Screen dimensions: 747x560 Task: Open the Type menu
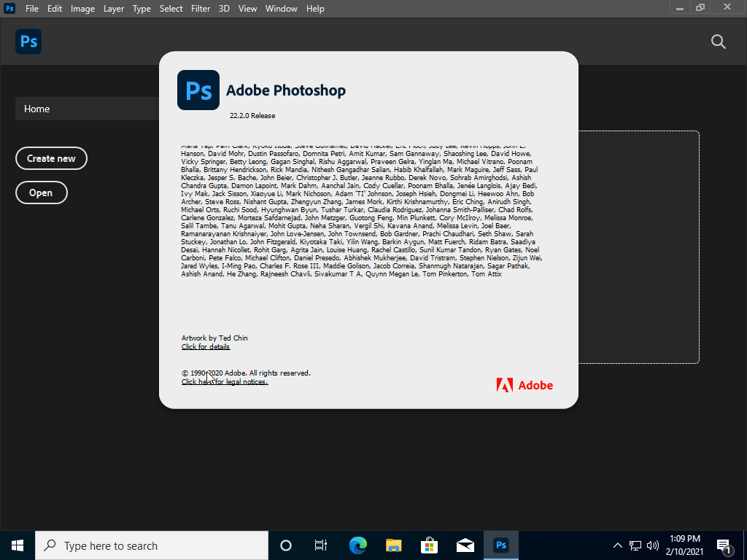[x=142, y=9]
